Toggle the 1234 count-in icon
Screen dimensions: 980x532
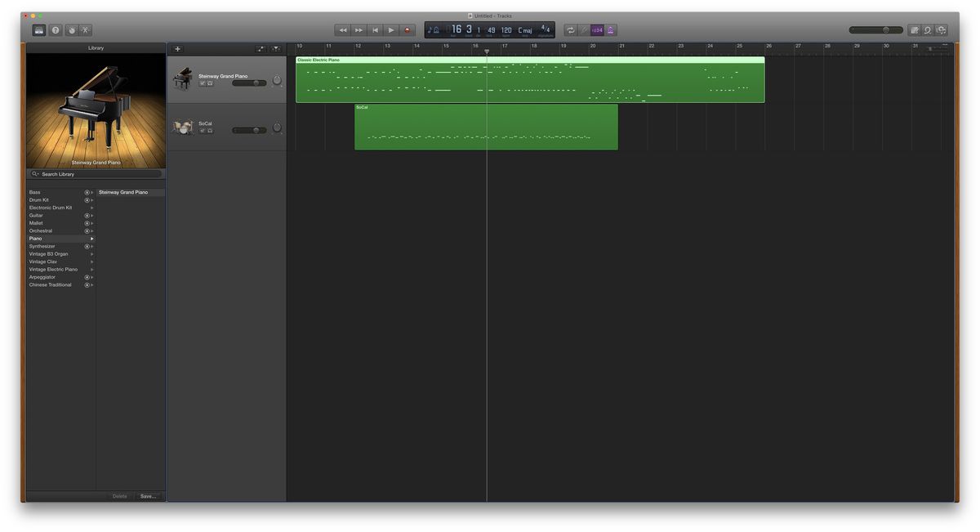(x=597, y=29)
